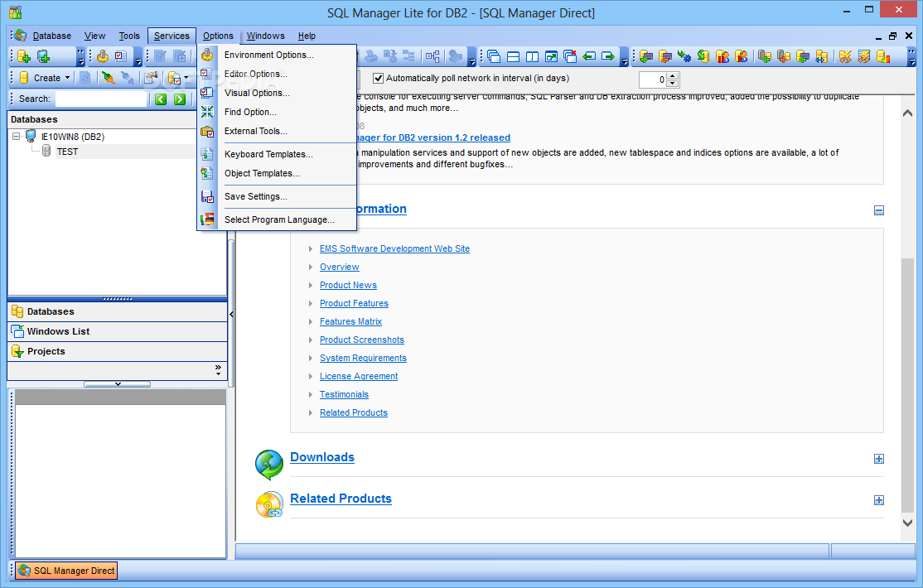The height and width of the screenshot is (588, 923).
Task: Click the cascade windows toolbar icon
Action: click(x=494, y=57)
